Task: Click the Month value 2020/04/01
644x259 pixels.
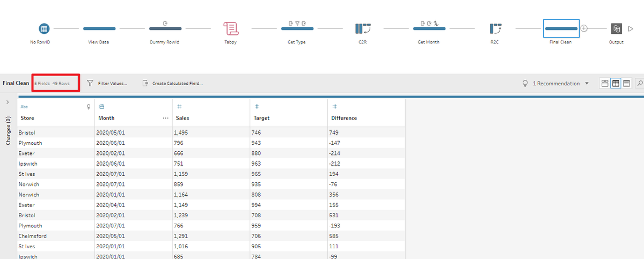Action: tap(133, 205)
